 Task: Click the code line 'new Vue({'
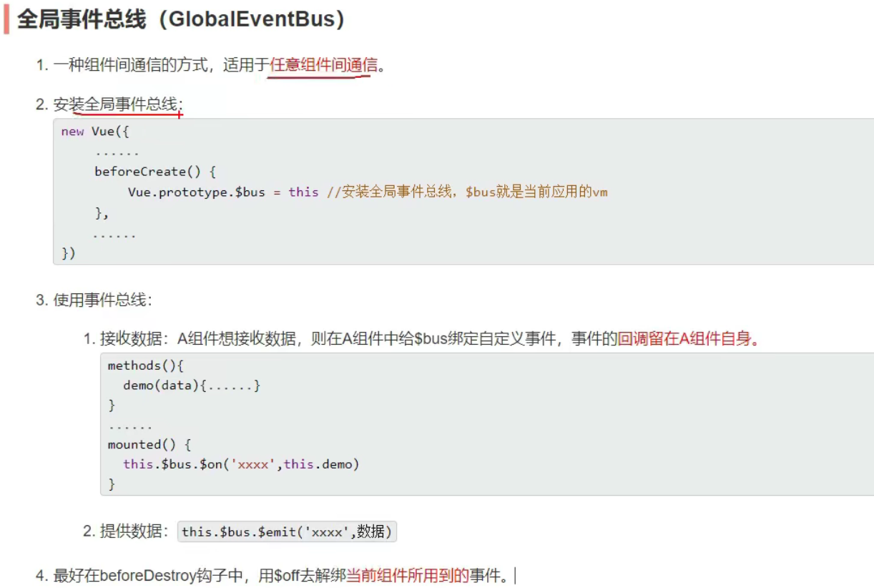click(x=94, y=132)
